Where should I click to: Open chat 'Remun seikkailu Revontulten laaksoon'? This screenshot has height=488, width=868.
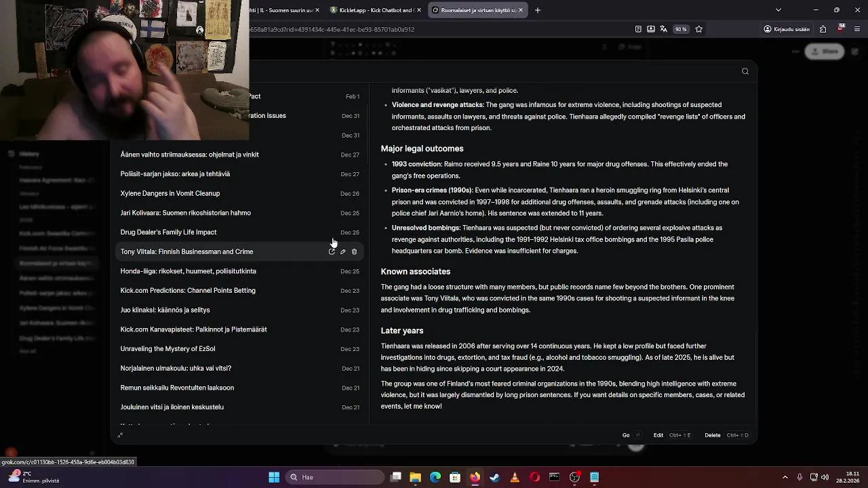click(x=240, y=388)
